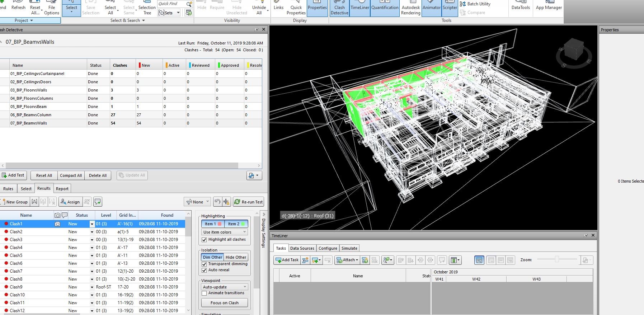Screen dimensions: 644x315
Task: Enable Animate transitions checkbox
Action: click(205, 293)
